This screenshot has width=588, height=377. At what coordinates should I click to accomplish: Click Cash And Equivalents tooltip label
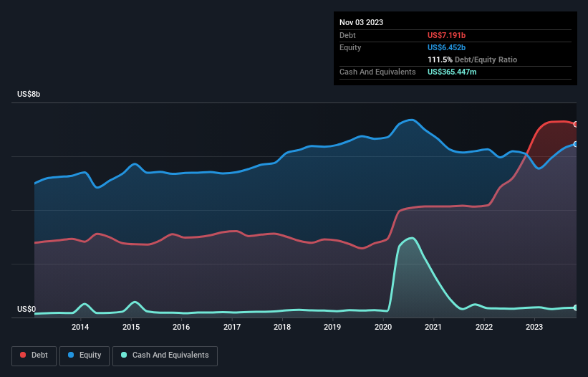coord(377,72)
